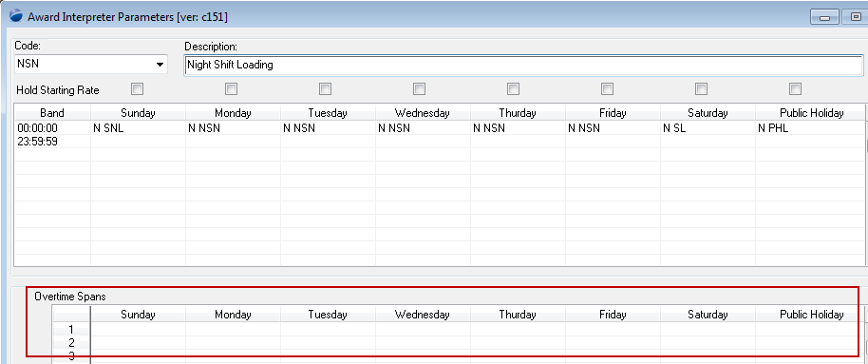Select row 2 header in Overtime Spans
Screen dimensions: 868x364
(71, 343)
